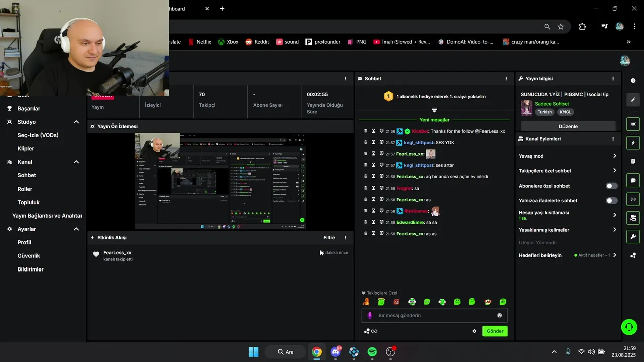Viewport: 644px width, 362px height.
Task: Click the Turkish language tag
Action: [545, 112]
